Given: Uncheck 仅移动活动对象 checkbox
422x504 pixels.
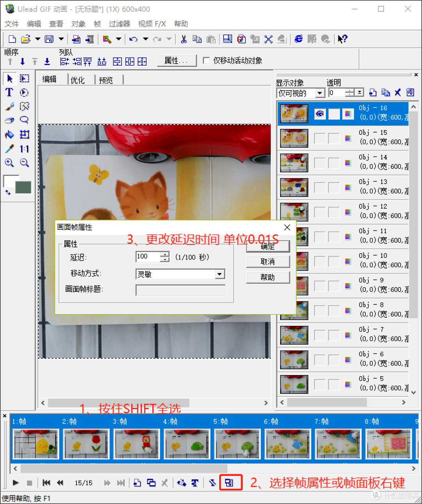Looking at the screenshot, I should point(206,60).
